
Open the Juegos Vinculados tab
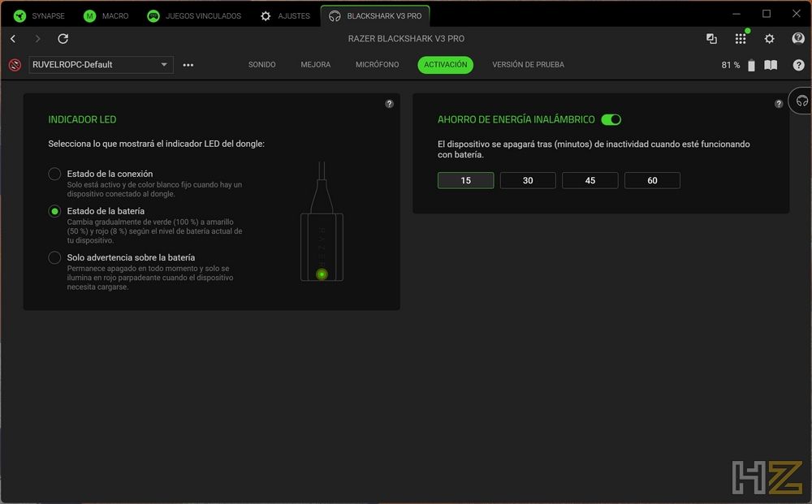(194, 16)
